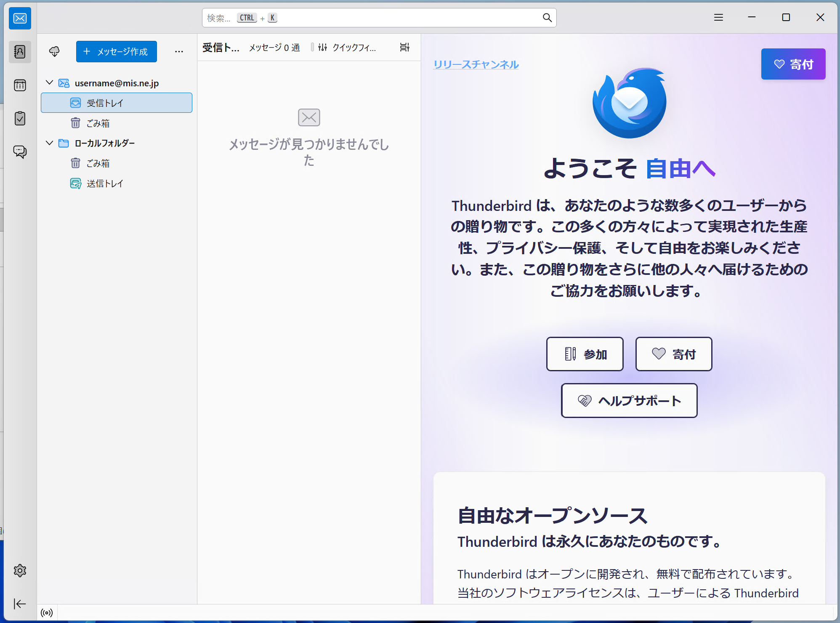840x623 pixels.
Task: Open the リリースチャンネル link
Action: (476, 64)
